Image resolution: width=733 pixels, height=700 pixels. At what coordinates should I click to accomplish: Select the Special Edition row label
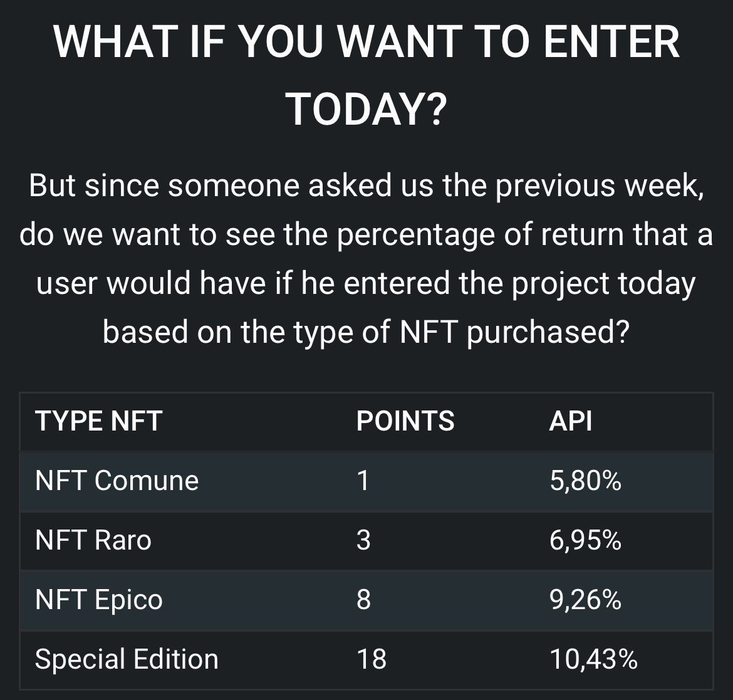(127, 659)
